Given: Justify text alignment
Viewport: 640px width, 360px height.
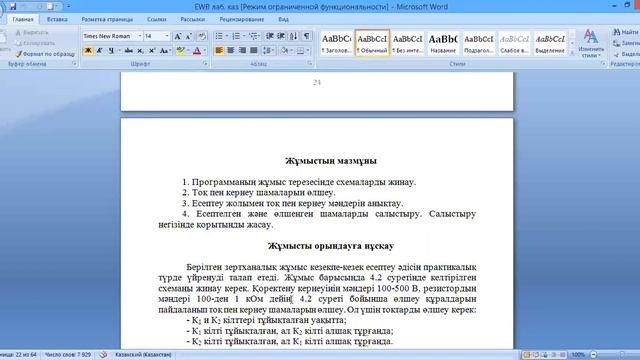Looking at the screenshot, I should point(253,51).
